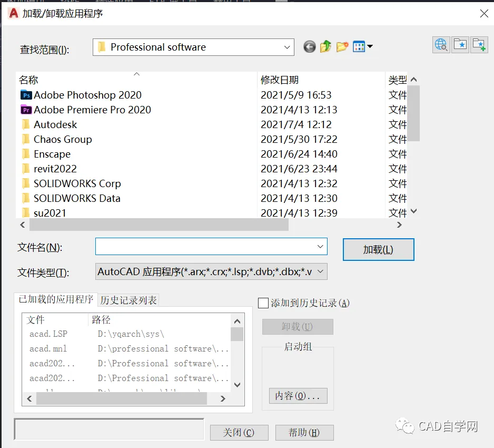Select the Adobe Photoshop 2020 folder name
Viewport: 494px width, 448px height.
(x=87, y=95)
